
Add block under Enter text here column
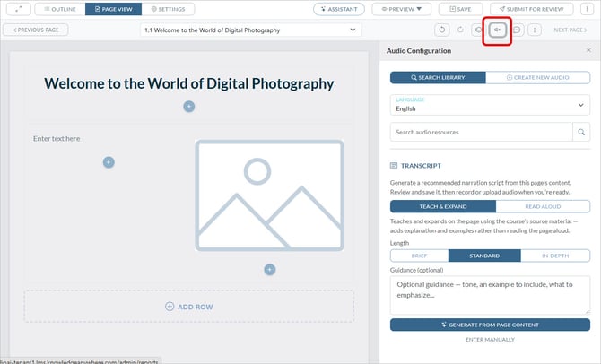pos(109,162)
